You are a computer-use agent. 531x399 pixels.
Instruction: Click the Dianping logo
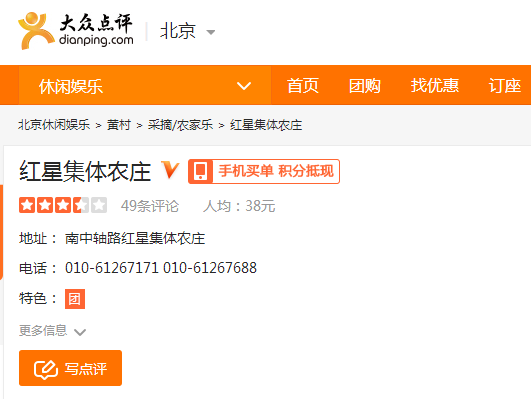(76, 31)
